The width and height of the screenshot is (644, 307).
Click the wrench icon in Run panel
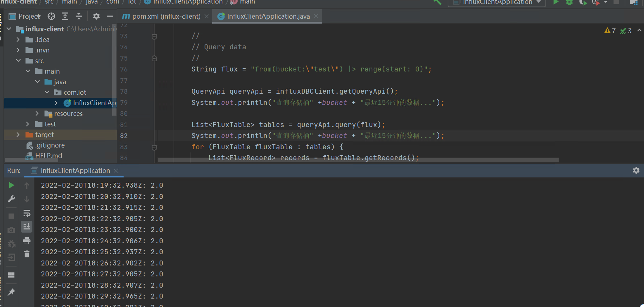[11, 199]
